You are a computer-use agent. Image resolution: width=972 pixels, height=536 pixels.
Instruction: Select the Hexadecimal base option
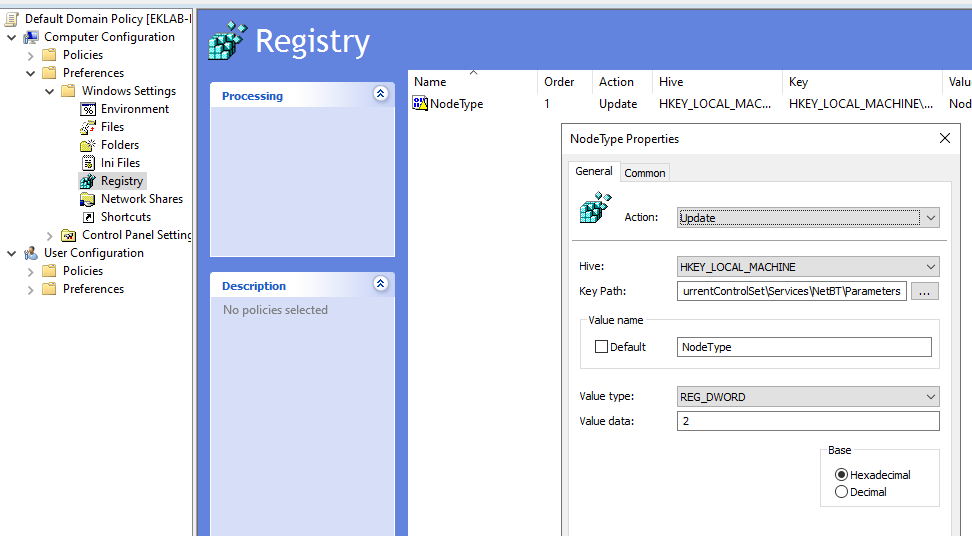pos(841,475)
